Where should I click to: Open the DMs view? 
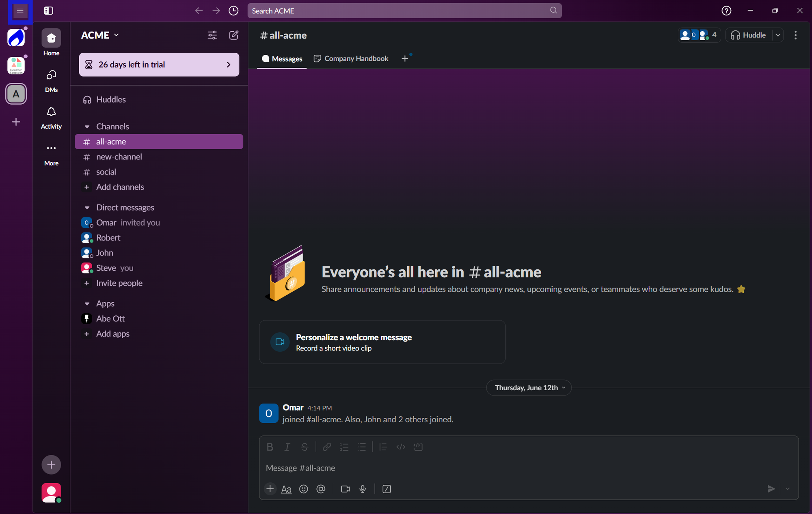51,80
